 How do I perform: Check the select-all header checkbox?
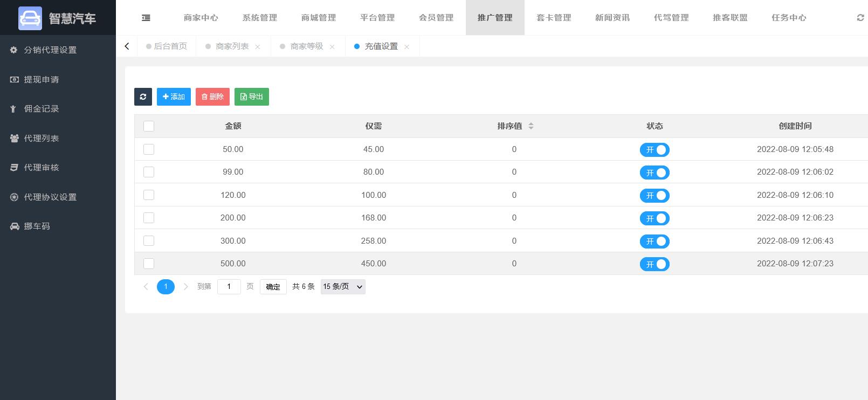pyautogui.click(x=149, y=126)
